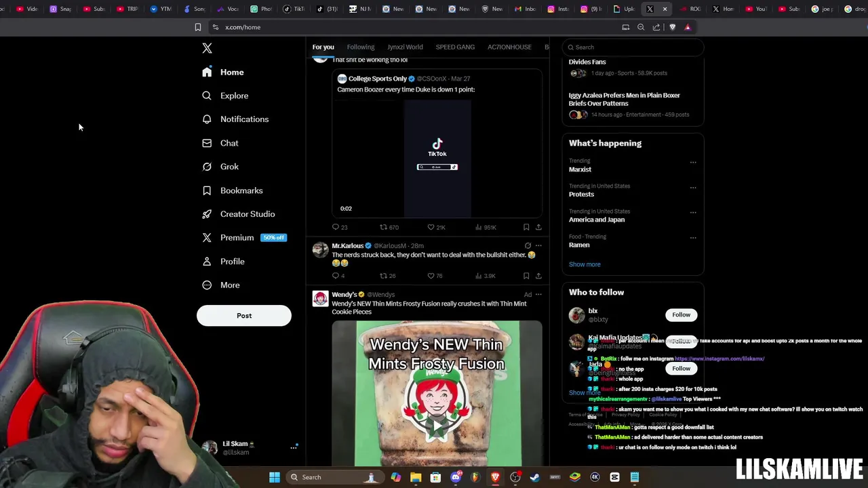This screenshot has width=868, height=488.
Task: View analytics of College Sports post
Action: pos(486,227)
